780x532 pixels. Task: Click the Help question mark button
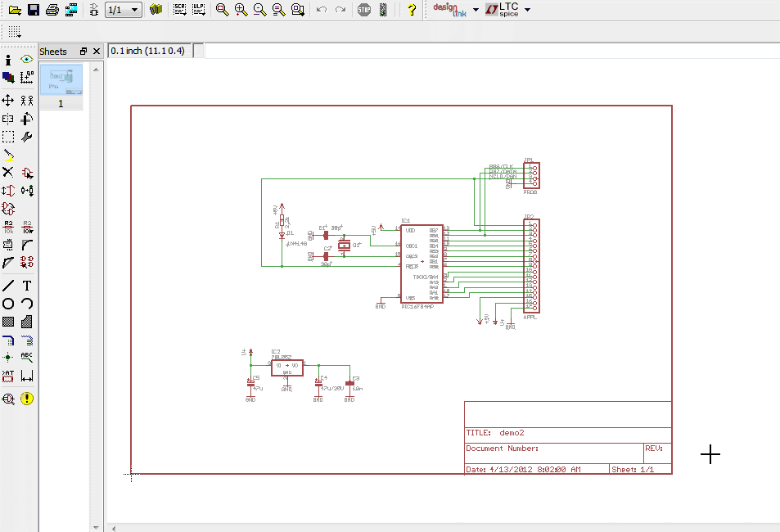[412, 10]
